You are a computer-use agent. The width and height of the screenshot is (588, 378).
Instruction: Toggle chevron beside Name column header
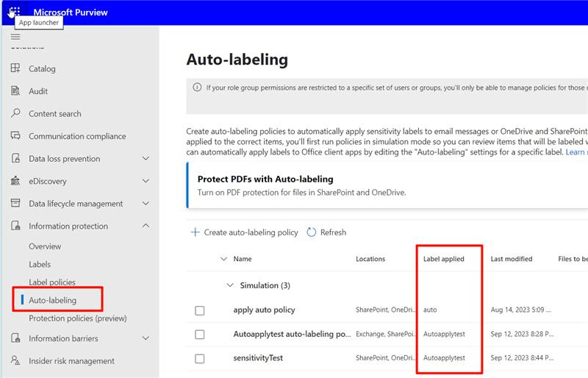point(224,259)
